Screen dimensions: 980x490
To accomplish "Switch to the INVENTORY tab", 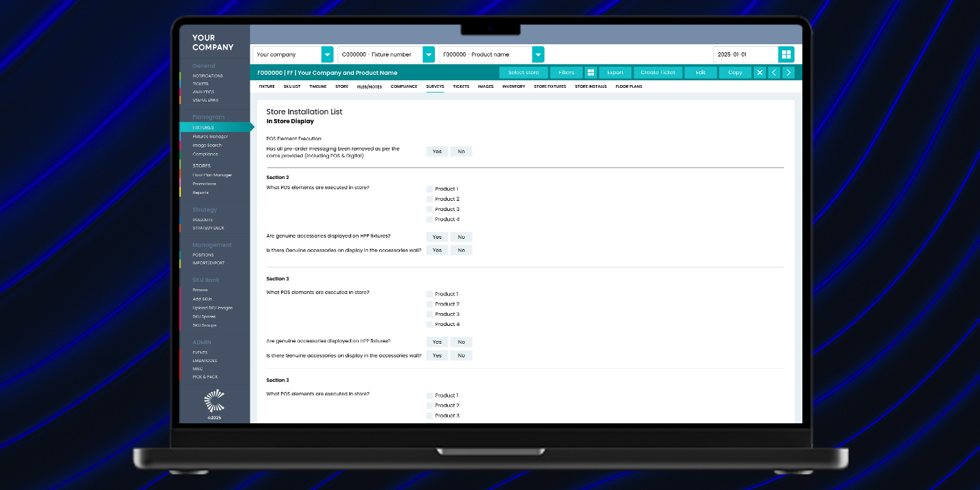I will point(514,86).
